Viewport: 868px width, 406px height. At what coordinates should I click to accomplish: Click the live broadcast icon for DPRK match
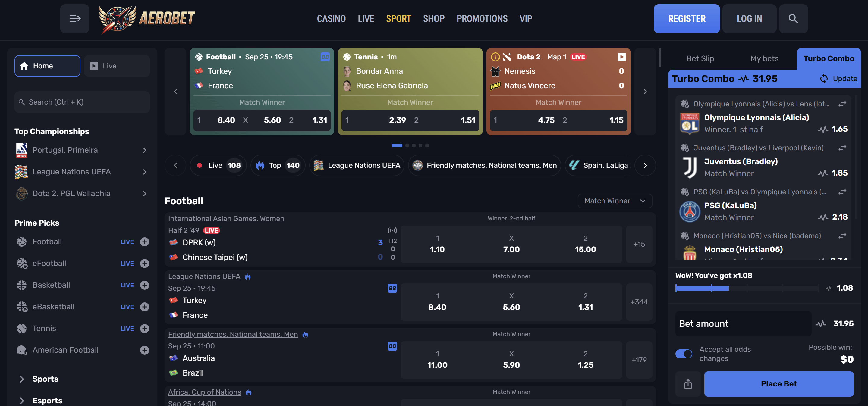(392, 230)
